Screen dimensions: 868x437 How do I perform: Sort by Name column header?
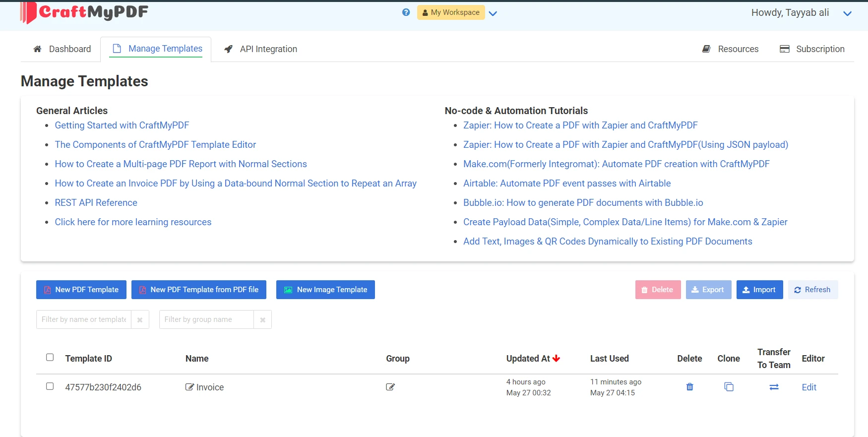point(197,359)
